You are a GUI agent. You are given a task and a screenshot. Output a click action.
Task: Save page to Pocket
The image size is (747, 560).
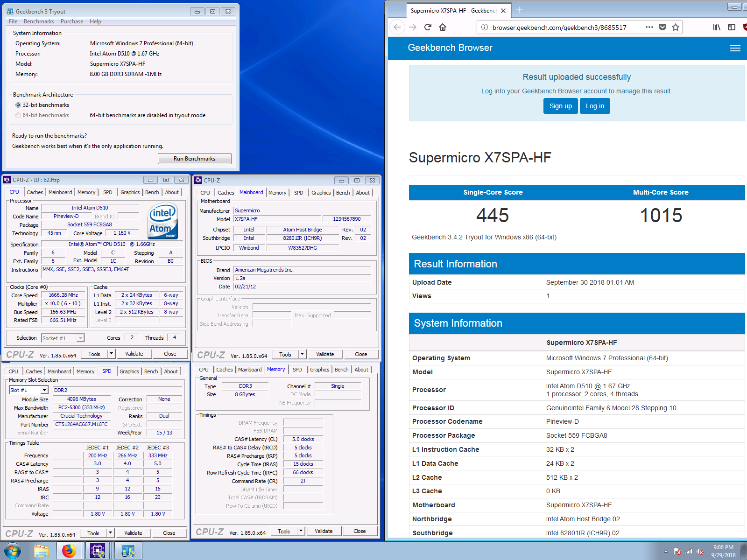click(x=662, y=27)
